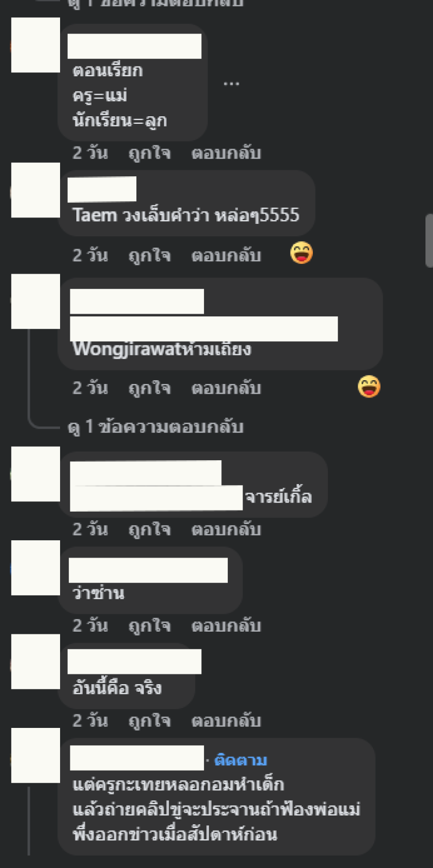Like the Wongjirawat ห้ามเถียง comment
The image size is (433, 868).
[149, 388]
